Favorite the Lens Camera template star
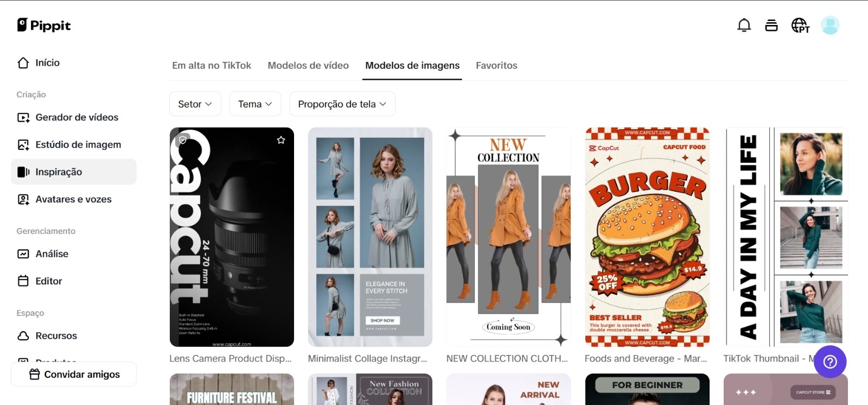868x405 pixels. (x=281, y=140)
